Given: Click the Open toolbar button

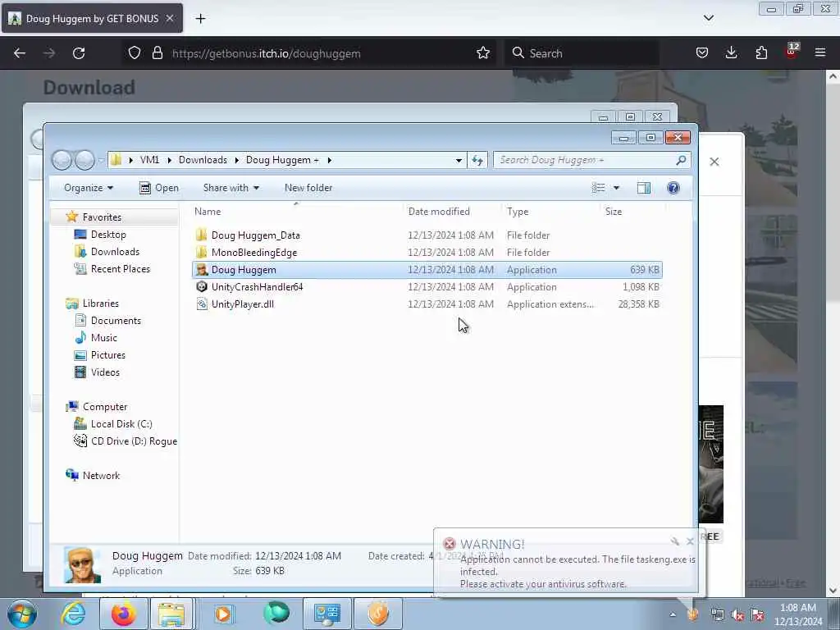Looking at the screenshot, I should (159, 188).
